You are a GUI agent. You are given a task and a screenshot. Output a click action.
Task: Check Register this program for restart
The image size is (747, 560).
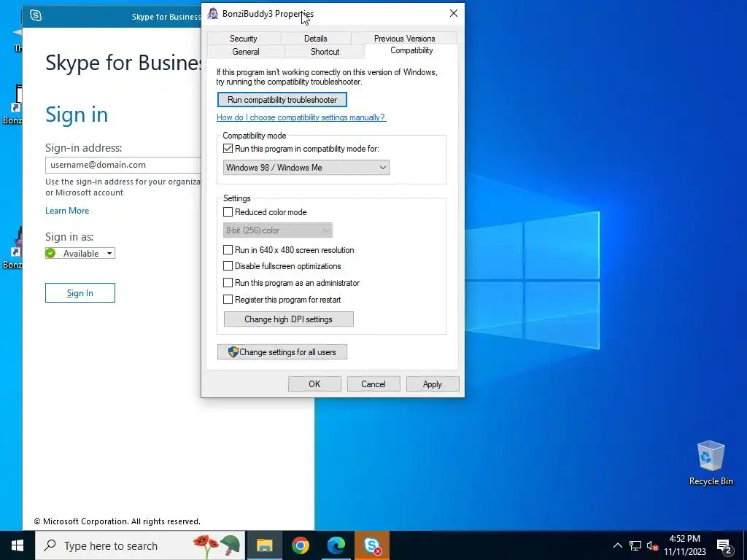228,300
